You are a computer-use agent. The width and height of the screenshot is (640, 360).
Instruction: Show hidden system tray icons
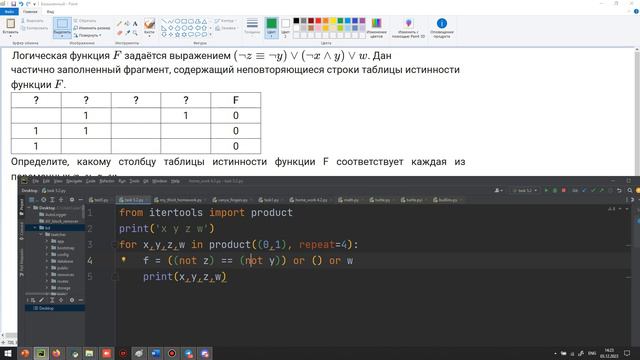tap(555, 353)
